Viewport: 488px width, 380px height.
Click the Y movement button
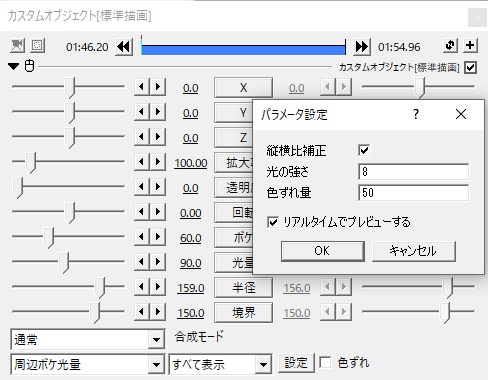click(233, 113)
